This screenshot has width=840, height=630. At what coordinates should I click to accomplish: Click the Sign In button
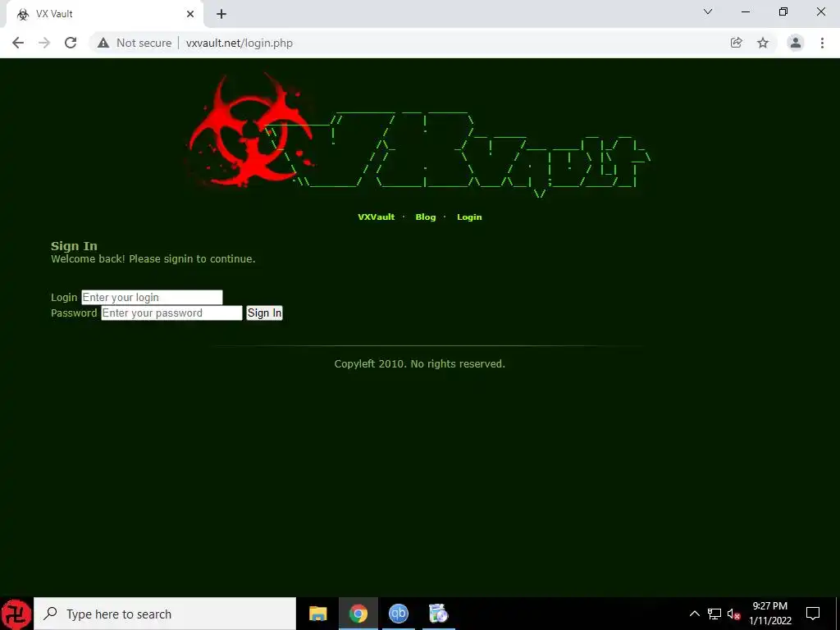point(264,313)
